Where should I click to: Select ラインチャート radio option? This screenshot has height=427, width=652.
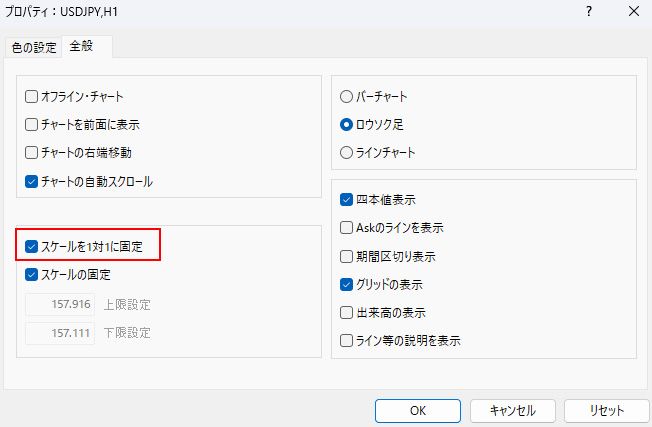click(347, 153)
